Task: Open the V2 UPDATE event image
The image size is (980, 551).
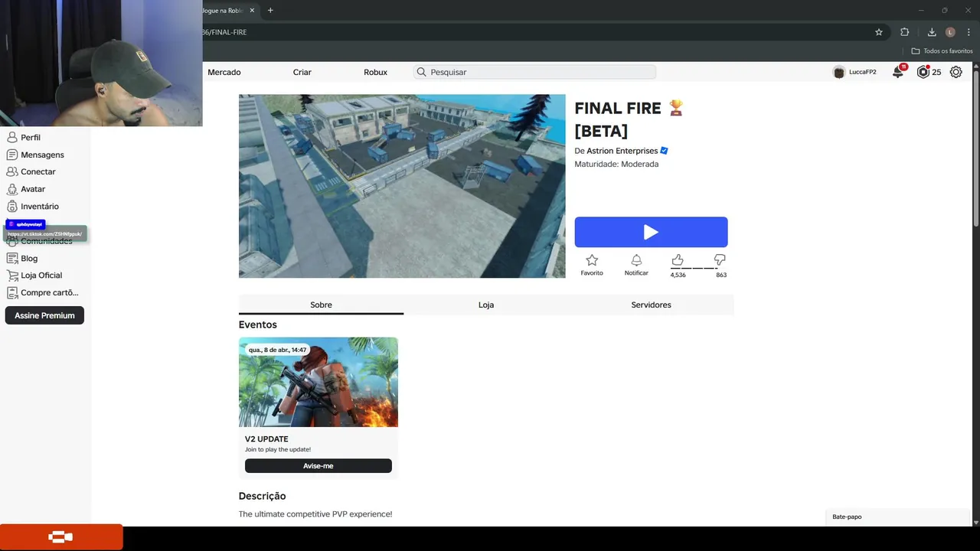Action: click(318, 382)
